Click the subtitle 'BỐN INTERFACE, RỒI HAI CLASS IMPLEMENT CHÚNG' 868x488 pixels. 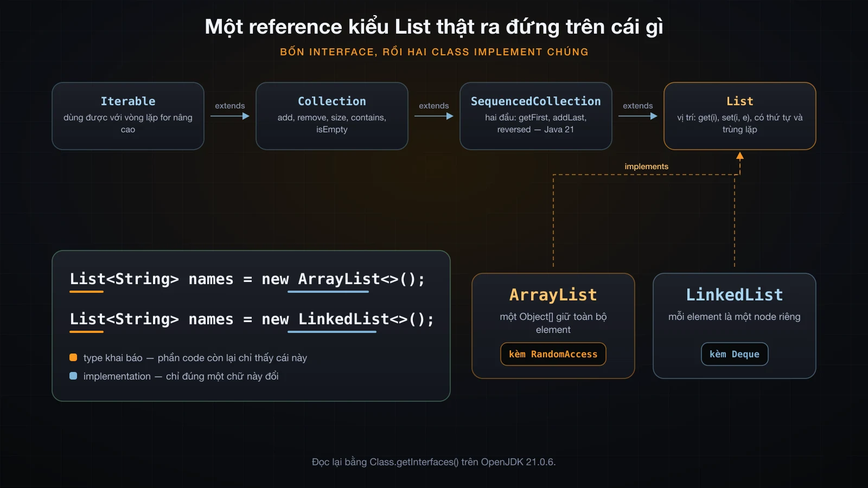pyautogui.click(x=434, y=52)
